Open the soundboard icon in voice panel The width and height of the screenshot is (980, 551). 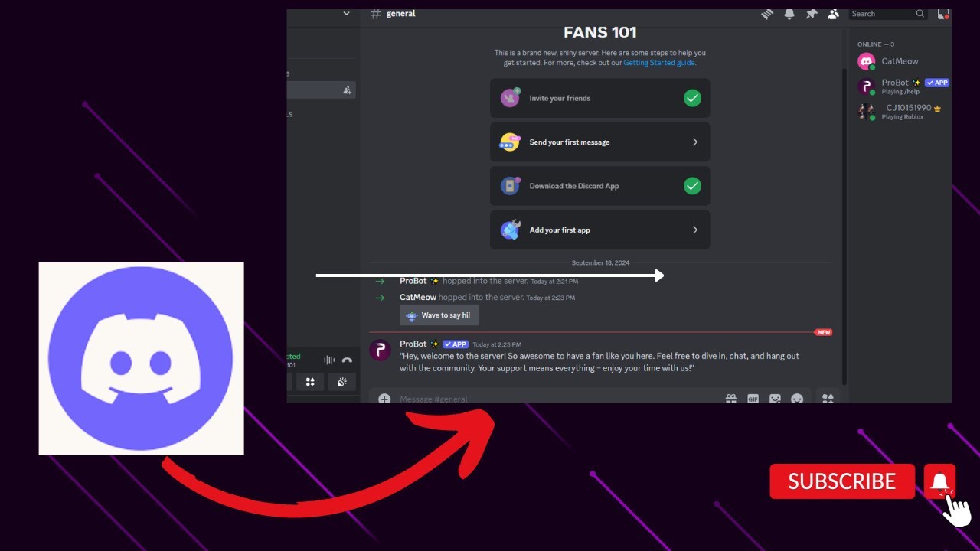342,382
